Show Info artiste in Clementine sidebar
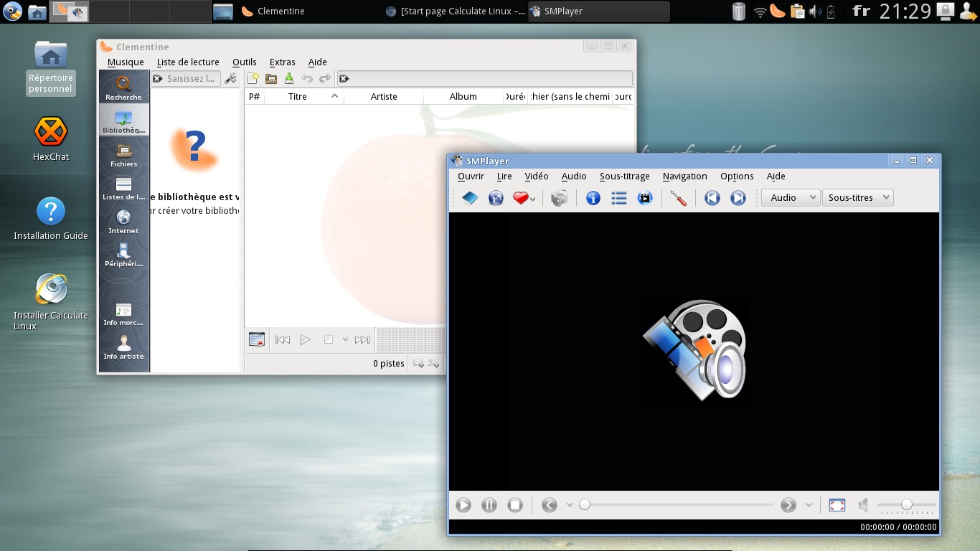 coord(124,347)
